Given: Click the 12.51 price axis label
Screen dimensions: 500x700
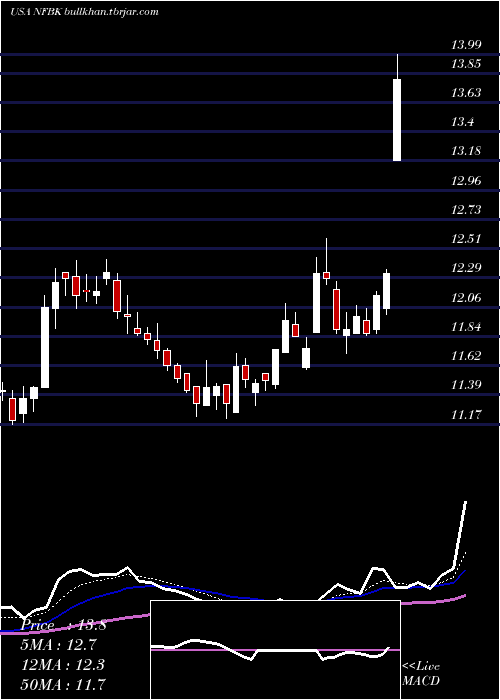Looking at the screenshot, I should (x=466, y=239).
